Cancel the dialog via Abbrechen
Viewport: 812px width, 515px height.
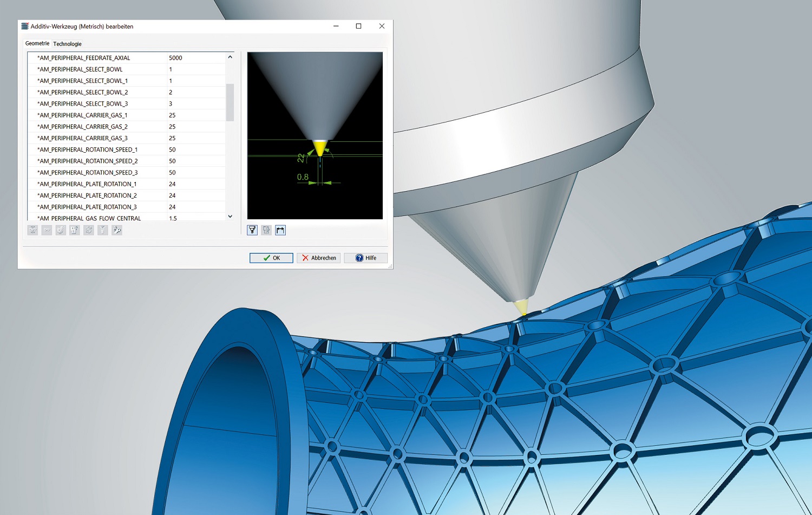click(x=318, y=258)
